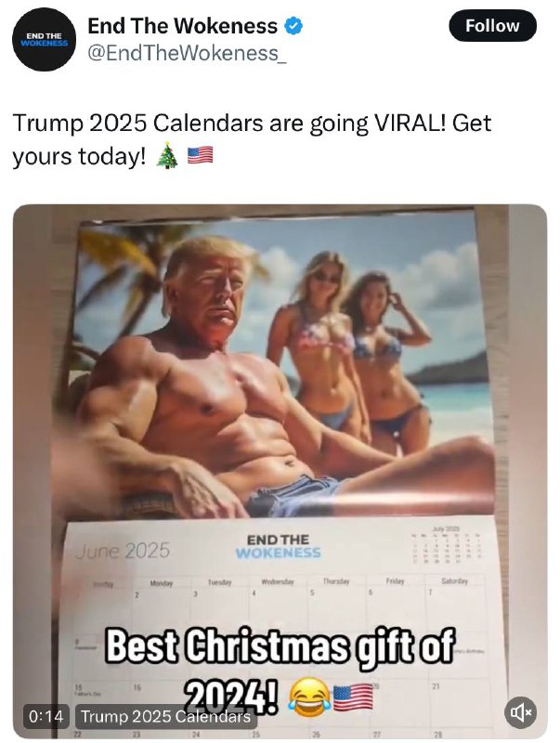Click the June 2025 calendar heading
The width and height of the screenshot is (560, 743).
coord(123,551)
